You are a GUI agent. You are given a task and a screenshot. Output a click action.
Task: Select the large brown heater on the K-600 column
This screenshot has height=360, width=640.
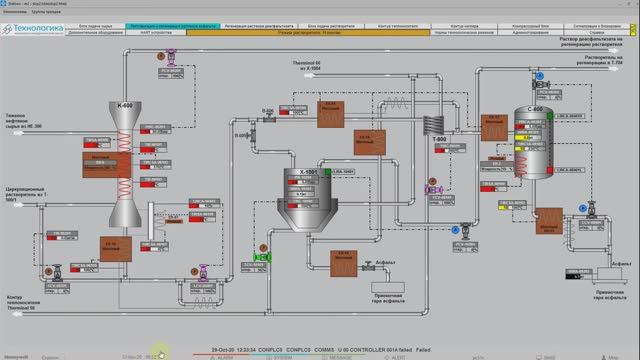(x=107, y=165)
